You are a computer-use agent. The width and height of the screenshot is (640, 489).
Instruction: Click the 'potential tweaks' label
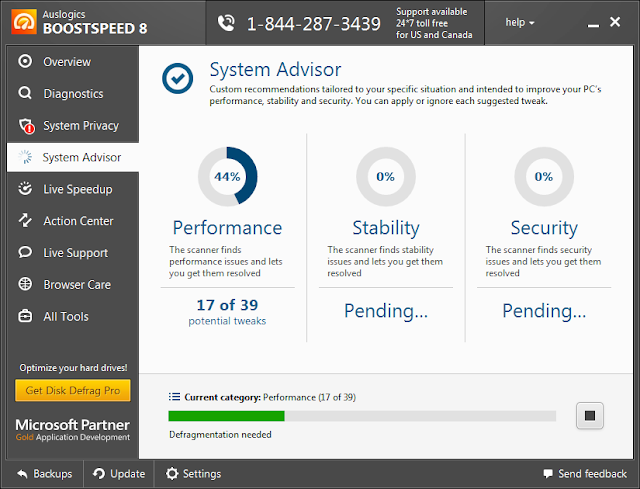click(x=227, y=321)
